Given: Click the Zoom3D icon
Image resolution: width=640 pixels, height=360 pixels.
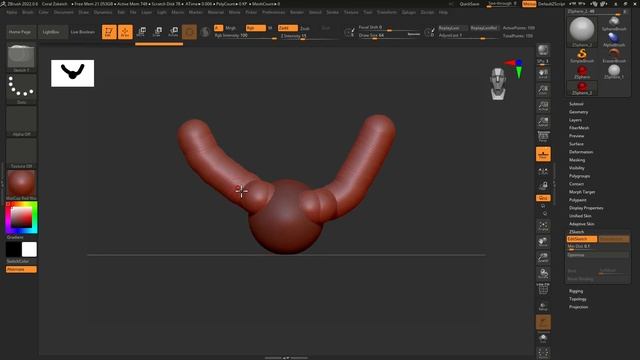Looking at the screenshot, I should coord(543,258).
